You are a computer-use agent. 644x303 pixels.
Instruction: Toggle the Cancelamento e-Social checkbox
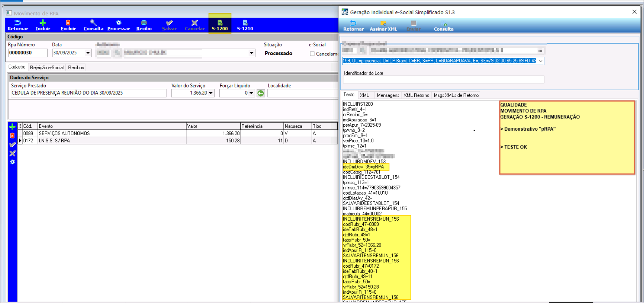coord(312,54)
